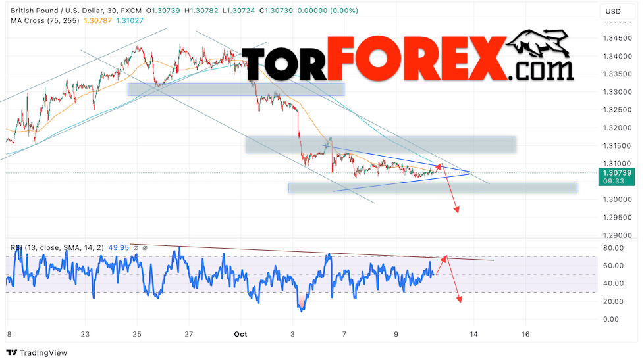Click the 1.31000 price axis label
644x363 pixels.
click(617, 164)
